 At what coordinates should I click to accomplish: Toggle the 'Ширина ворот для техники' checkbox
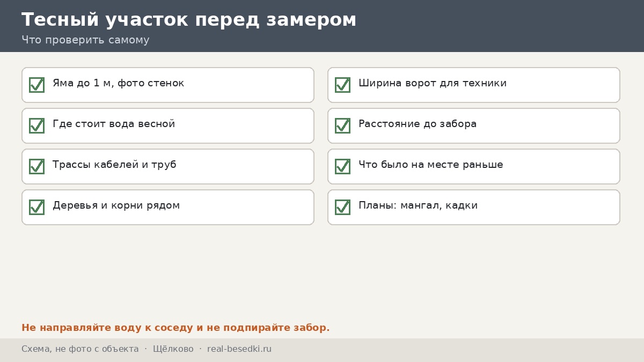(x=342, y=85)
